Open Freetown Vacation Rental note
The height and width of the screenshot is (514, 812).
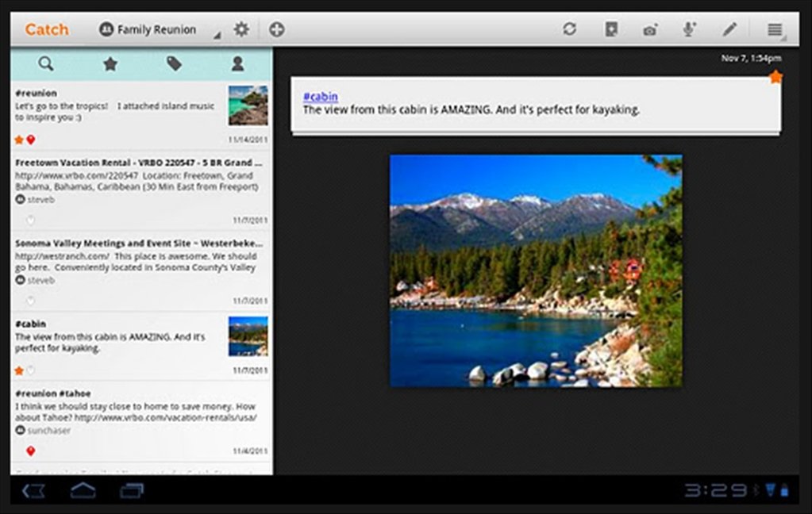pos(140,190)
